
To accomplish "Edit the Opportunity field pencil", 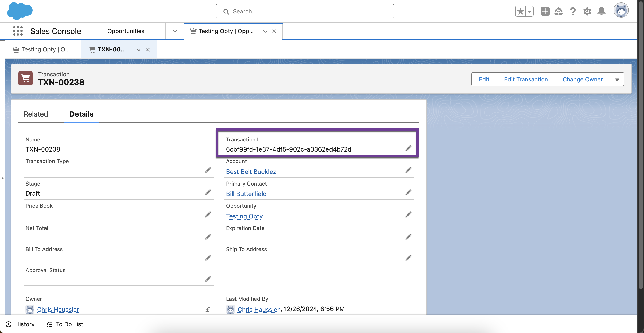I will click(409, 214).
